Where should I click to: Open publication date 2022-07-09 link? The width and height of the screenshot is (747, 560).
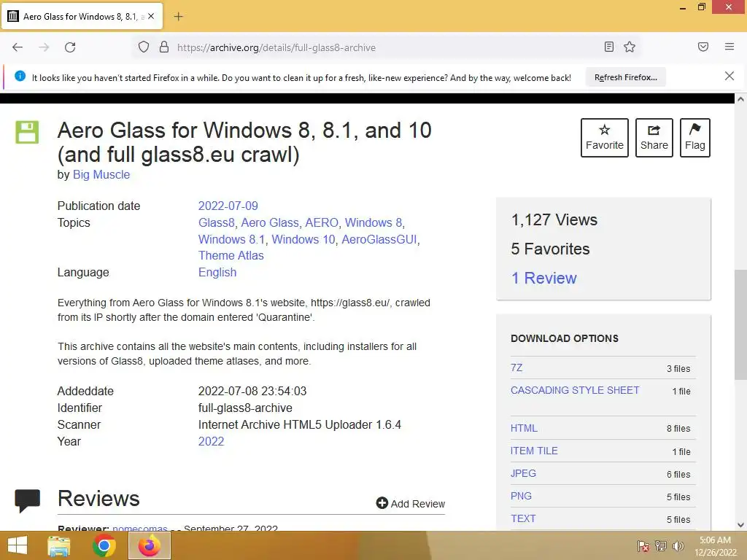pos(228,206)
